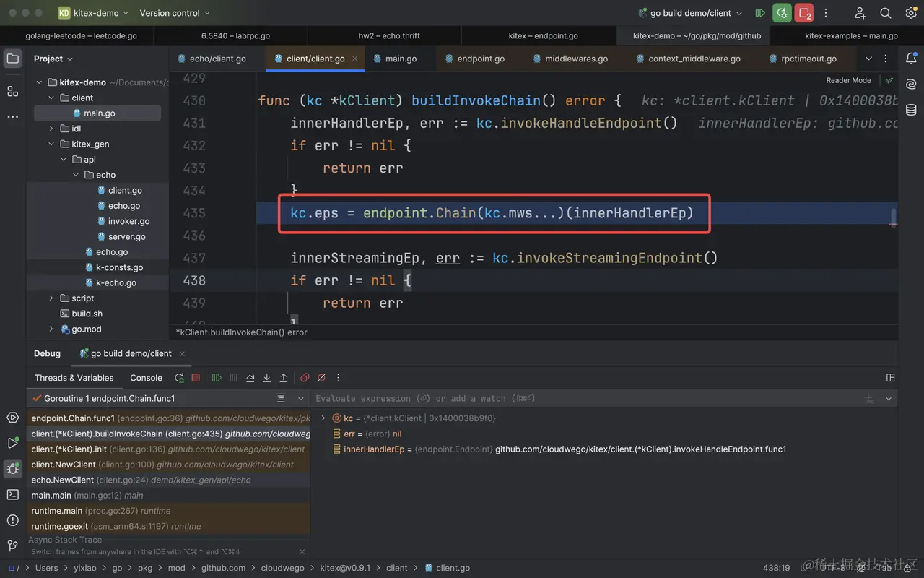Show more tool windows via ellipsis icon
Image resolution: width=924 pixels, height=578 pixels.
click(13, 116)
